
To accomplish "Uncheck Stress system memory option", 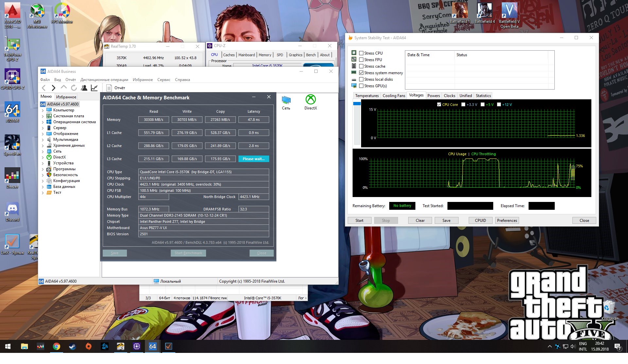I will coord(361,73).
